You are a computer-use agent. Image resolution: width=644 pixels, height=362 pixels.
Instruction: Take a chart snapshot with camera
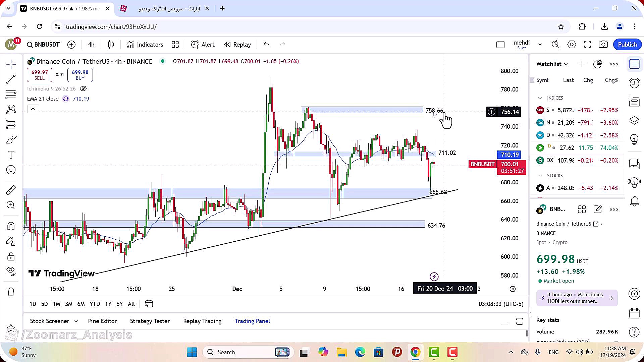pyautogui.click(x=603, y=45)
